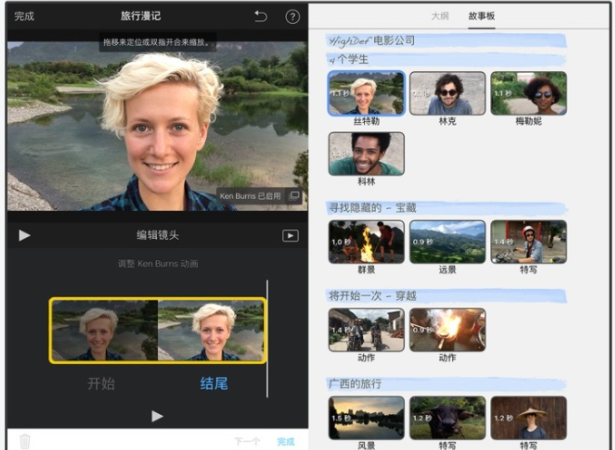Click the 风景 river scenery thumbnail
615x450 pixels.
tap(366, 417)
